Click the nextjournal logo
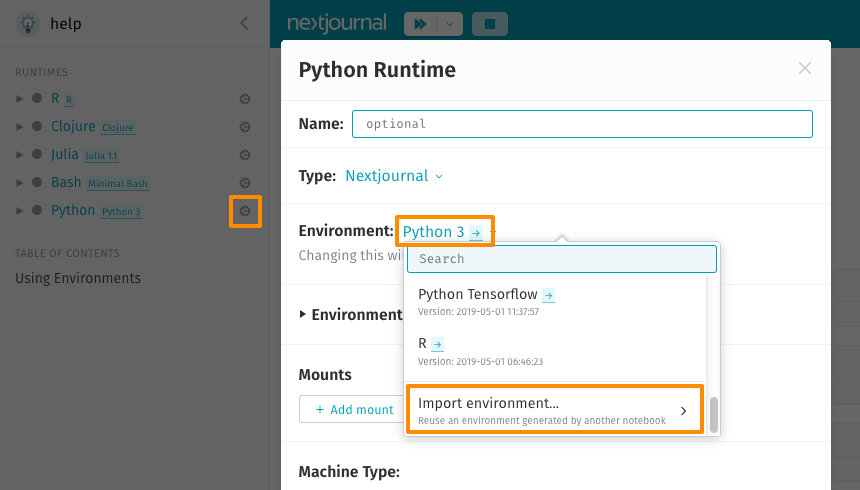The image size is (860, 490). tap(337, 24)
